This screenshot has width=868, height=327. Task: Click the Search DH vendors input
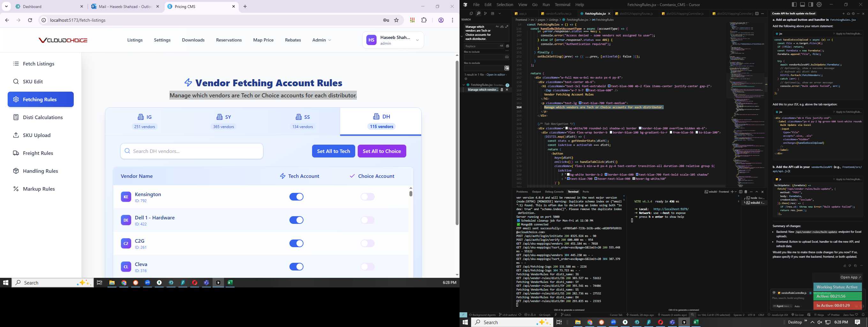[192, 151]
